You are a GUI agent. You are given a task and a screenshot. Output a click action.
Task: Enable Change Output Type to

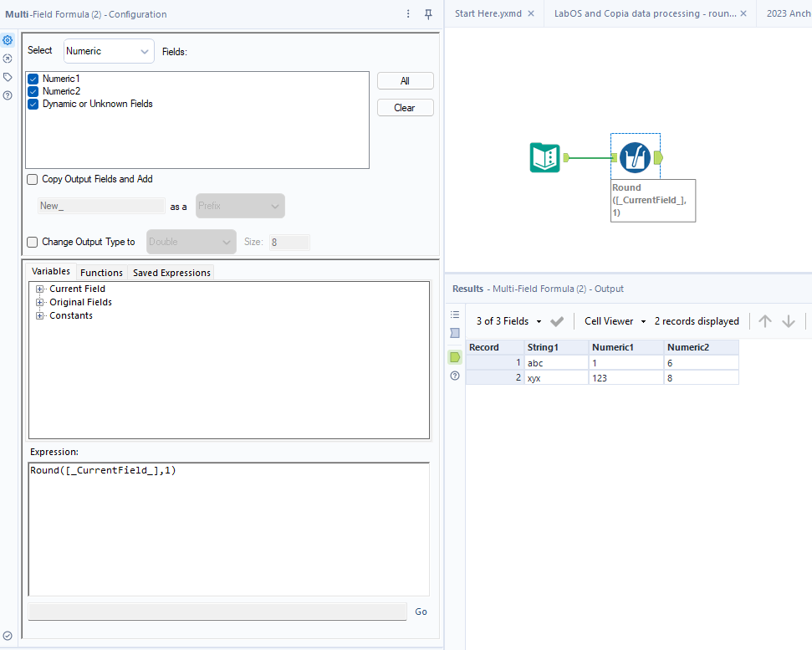point(32,242)
